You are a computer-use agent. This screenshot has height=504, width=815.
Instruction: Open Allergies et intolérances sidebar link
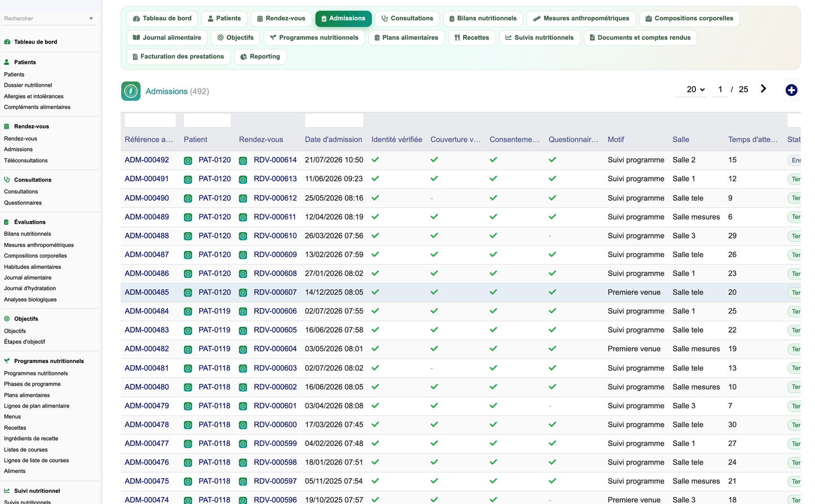(x=34, y=96)
